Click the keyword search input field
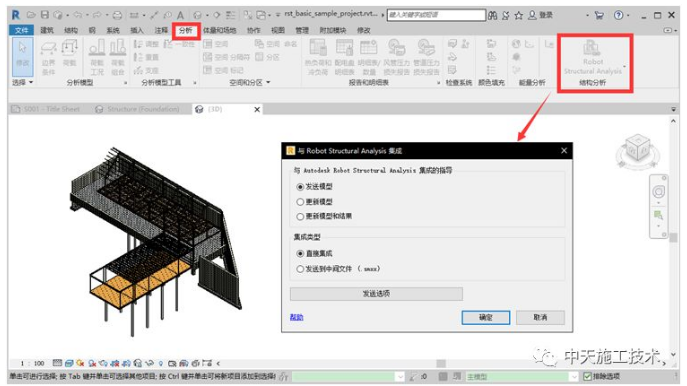The width and height of the screenshot is (687, 386). click(436, 15)
